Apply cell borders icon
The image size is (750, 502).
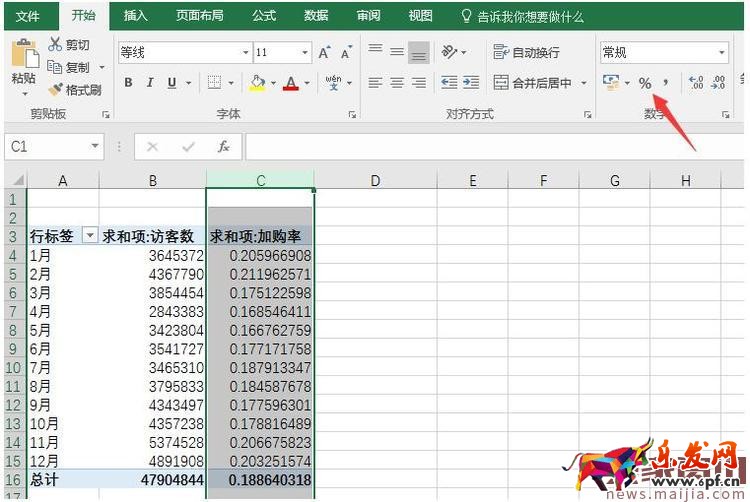(x=214, y=83)
